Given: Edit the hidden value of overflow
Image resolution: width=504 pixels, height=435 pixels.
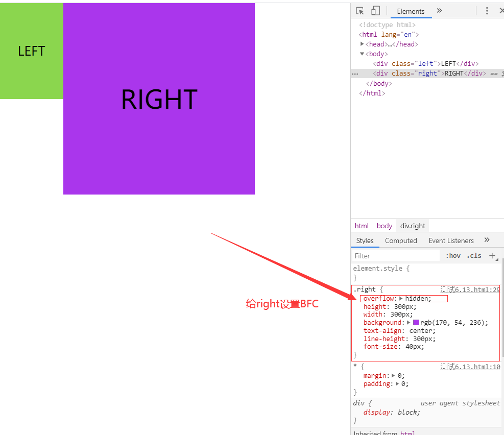Looking at the screenshot, I should [x=417, y=299].
